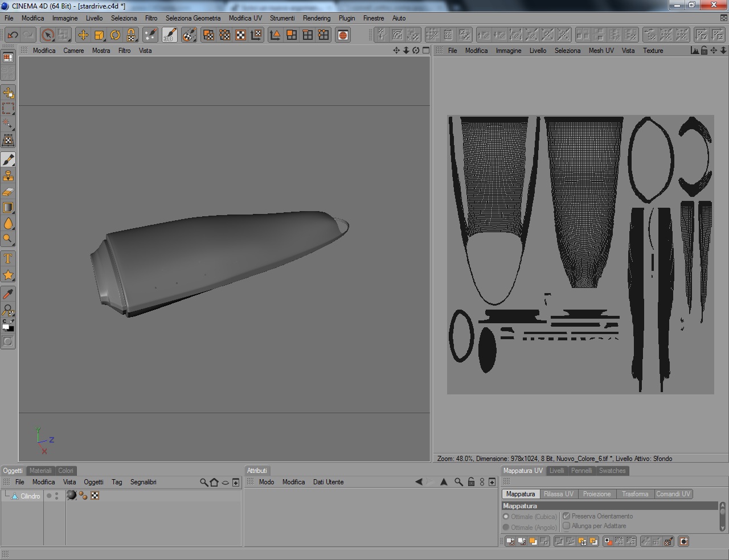Pick the Clone Stamp tool
729x560 pixels.
8,176
